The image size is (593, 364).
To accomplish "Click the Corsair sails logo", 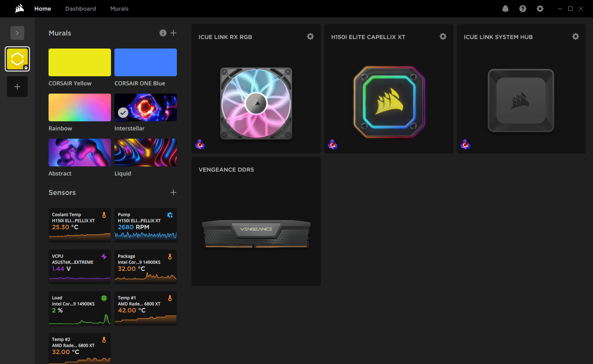I will (x=19, y=9).
